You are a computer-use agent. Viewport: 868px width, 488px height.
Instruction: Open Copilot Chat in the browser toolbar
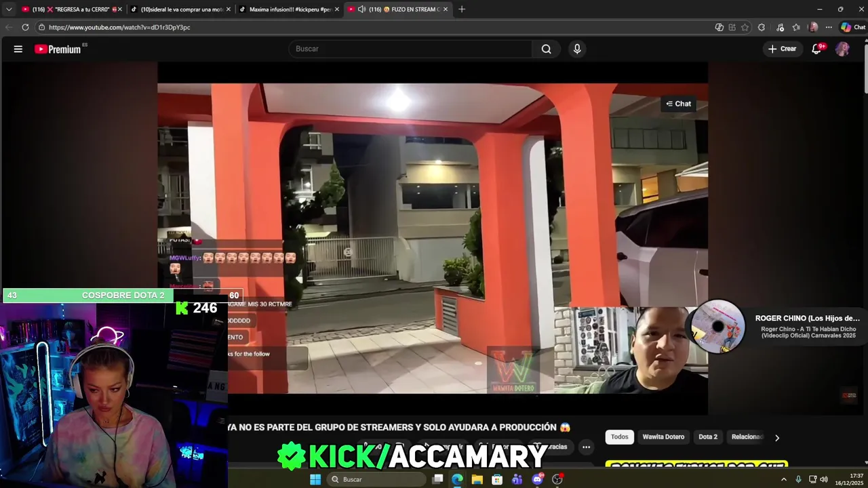click(x=853, y=27)
